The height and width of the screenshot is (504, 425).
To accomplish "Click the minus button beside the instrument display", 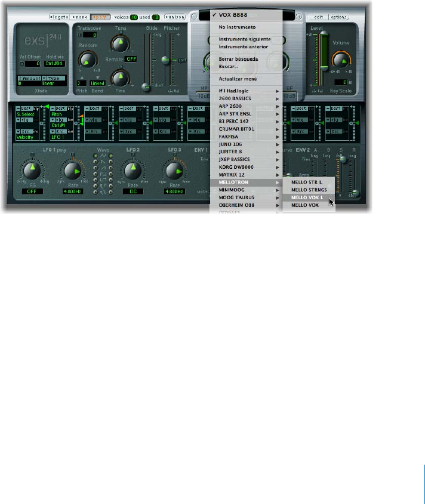I will coord(194,17).
